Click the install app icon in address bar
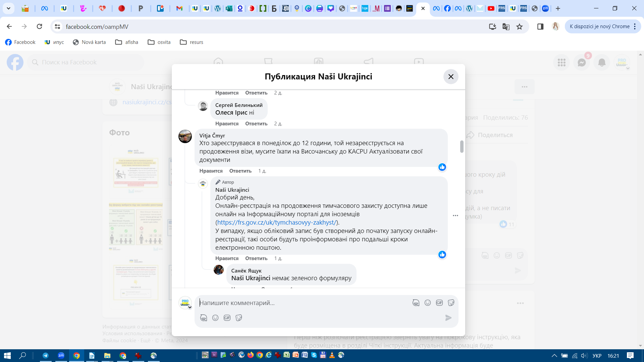This screenshot has height=362, width=644. 492,26
